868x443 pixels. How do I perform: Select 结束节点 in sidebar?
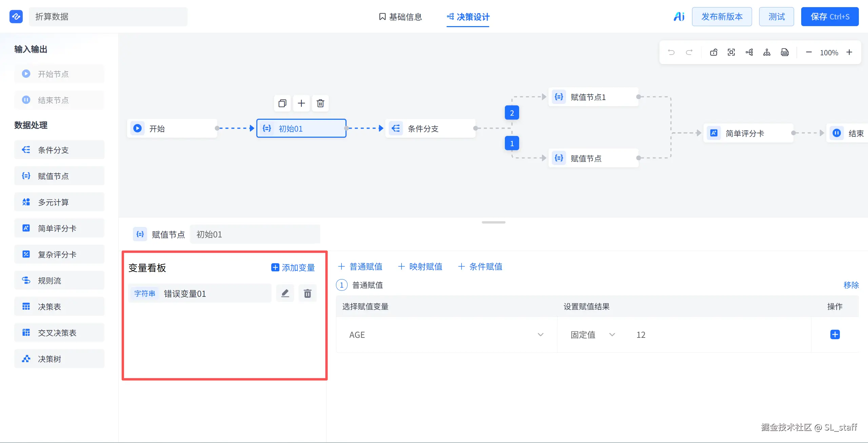(59, 100)
